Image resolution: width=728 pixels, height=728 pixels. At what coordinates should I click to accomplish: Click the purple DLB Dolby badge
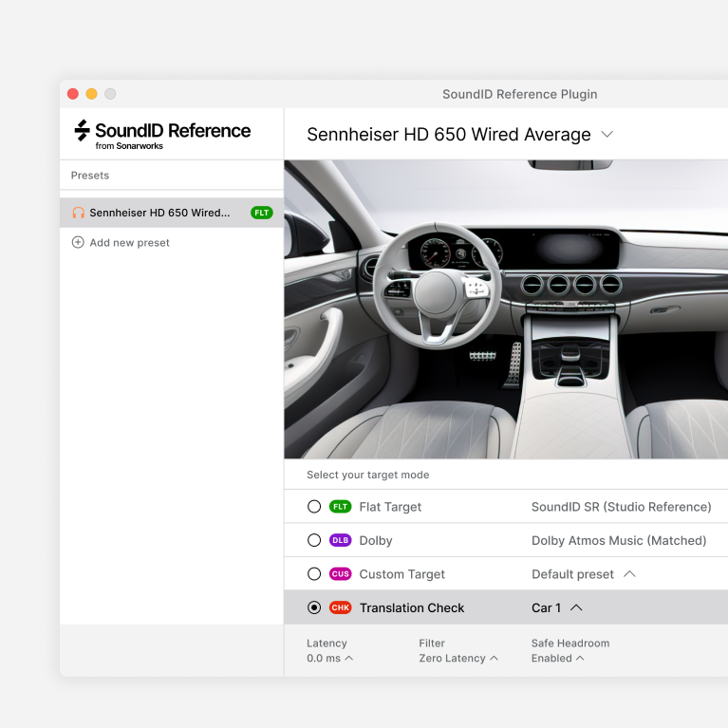(340, 540)
